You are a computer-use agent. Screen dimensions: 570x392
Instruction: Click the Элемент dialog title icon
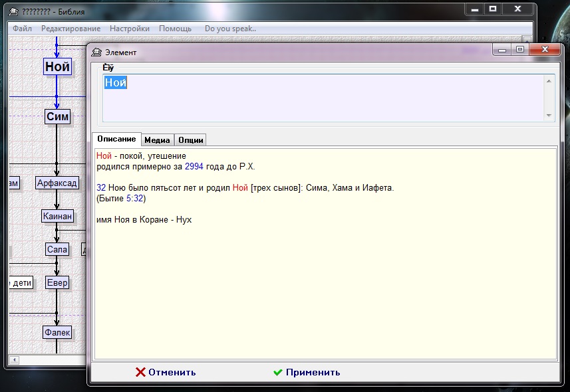pyautogui.click(x=97, y=52)
